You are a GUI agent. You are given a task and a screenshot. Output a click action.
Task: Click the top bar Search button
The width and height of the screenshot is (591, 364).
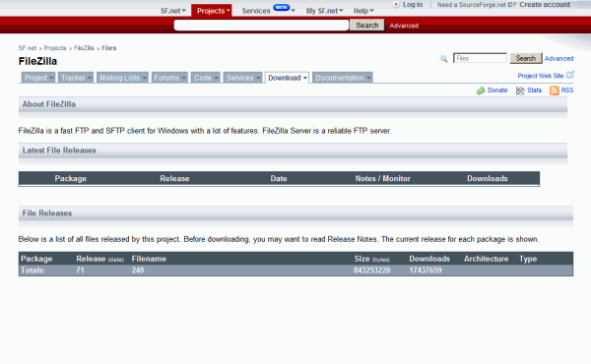[367, 26]
